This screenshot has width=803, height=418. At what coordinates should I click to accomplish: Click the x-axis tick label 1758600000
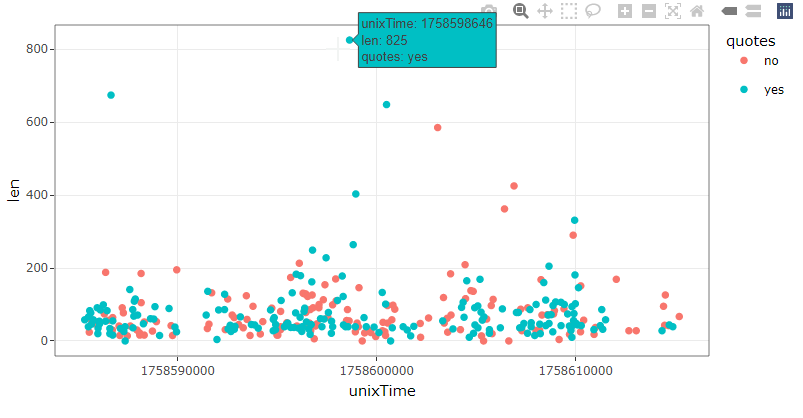tap(376, 371)
